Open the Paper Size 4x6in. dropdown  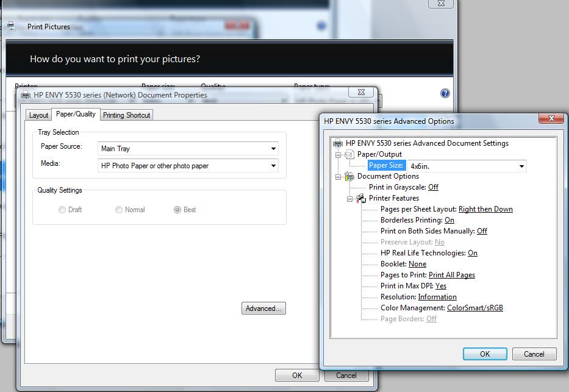(467, 166)
